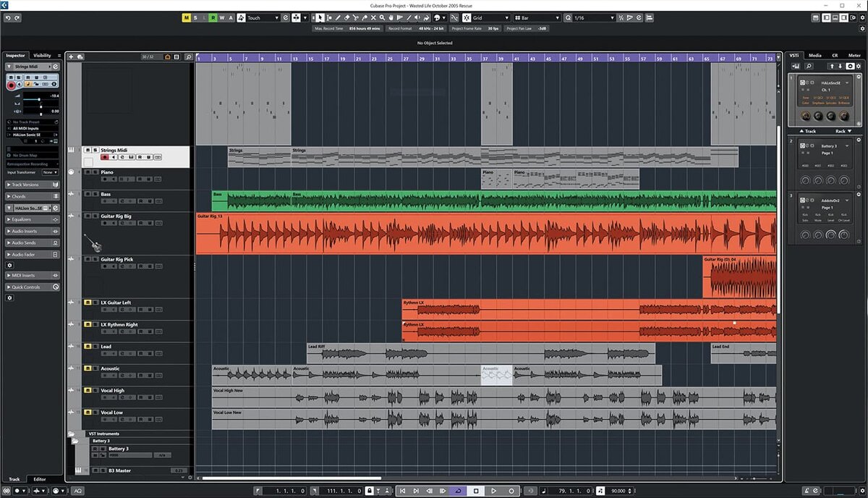Open the Media tab in right zone
This screenshot has width=868, height=498.
[815, 55]
